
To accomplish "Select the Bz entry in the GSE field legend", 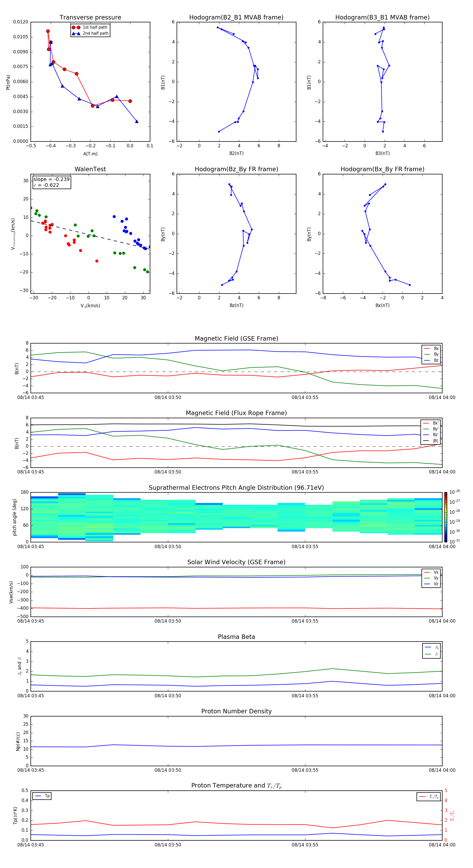I will coord(431,361).
